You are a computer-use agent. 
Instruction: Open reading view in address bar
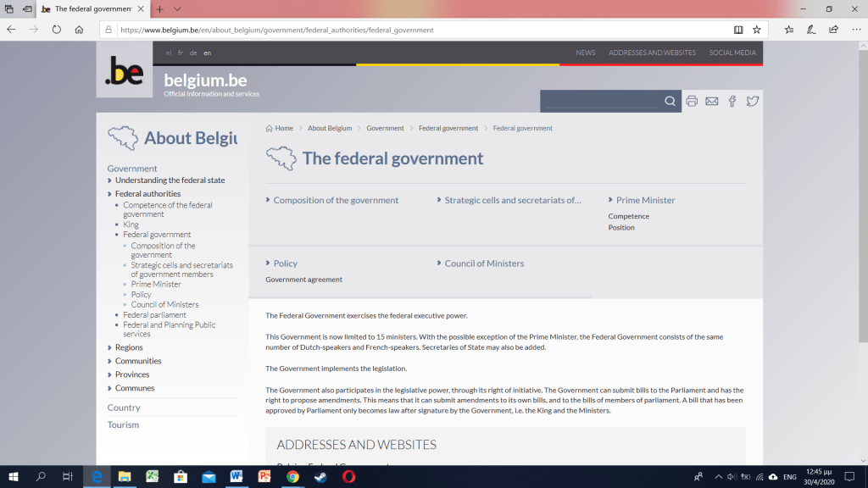click(x=737, y=29)
